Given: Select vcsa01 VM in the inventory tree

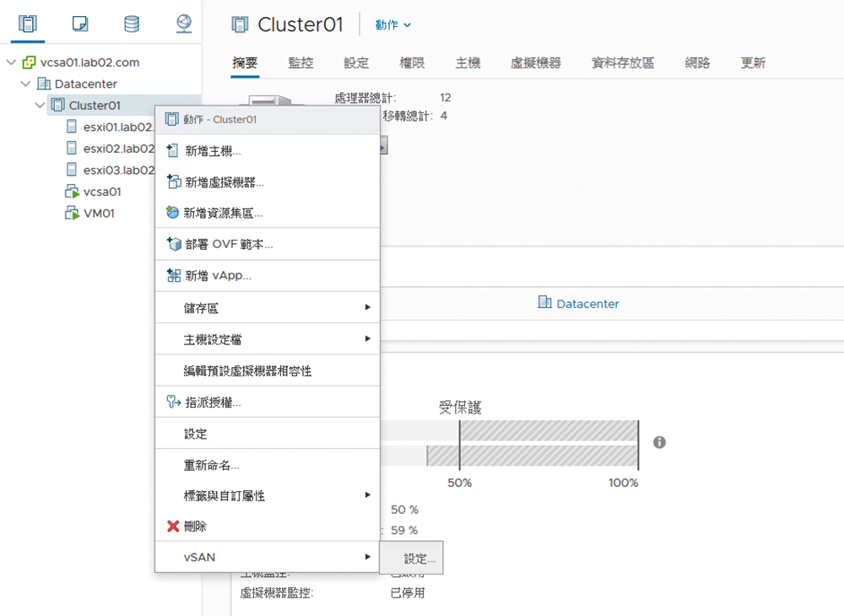Looking at the screenshot, I should pyautogui.click(x=102, y=192).
